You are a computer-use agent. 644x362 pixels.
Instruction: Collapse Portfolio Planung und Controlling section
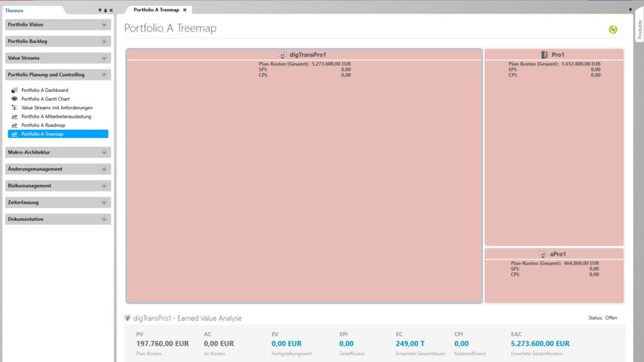[104, 75]
